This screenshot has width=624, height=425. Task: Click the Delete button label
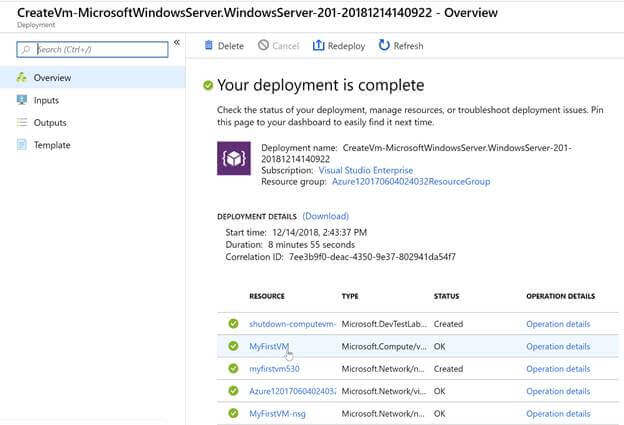click(x=231, y=46)
